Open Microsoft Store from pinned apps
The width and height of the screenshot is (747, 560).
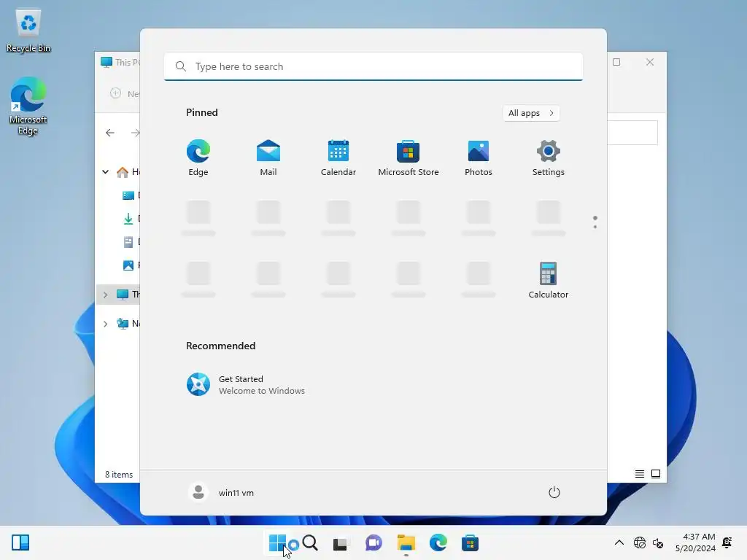409,158
